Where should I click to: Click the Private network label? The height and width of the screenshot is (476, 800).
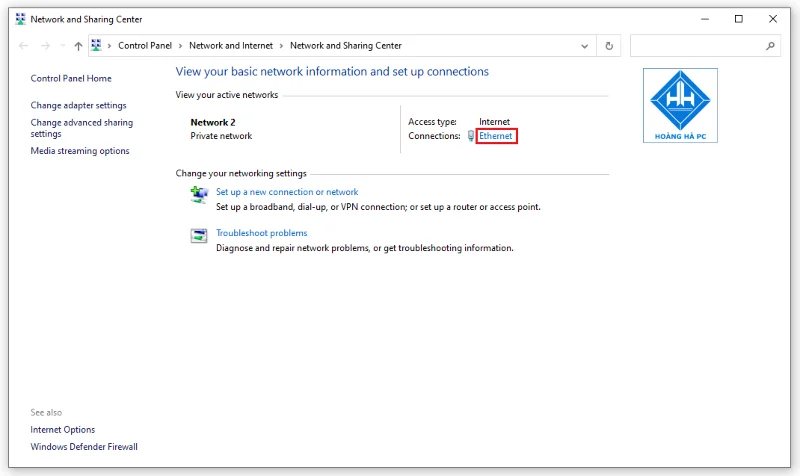221,136
